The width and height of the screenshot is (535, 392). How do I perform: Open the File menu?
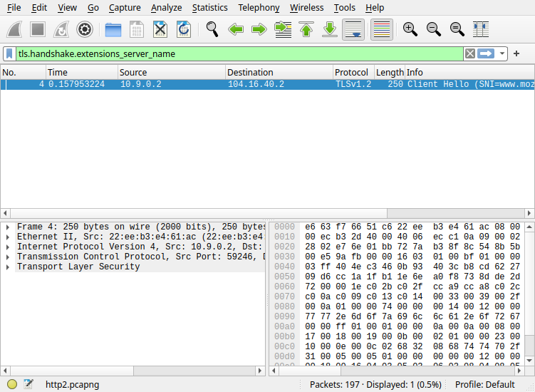click(14, 8)
